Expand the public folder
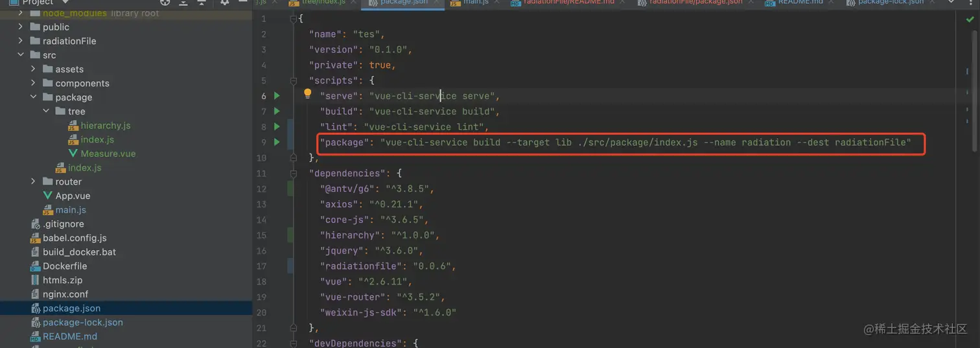 coord(21,27)
